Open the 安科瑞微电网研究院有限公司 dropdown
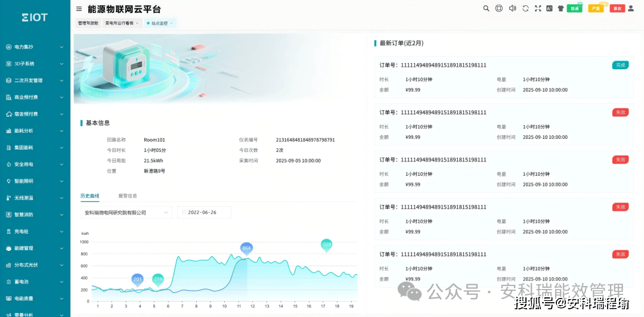 click(x=126, y=213)
